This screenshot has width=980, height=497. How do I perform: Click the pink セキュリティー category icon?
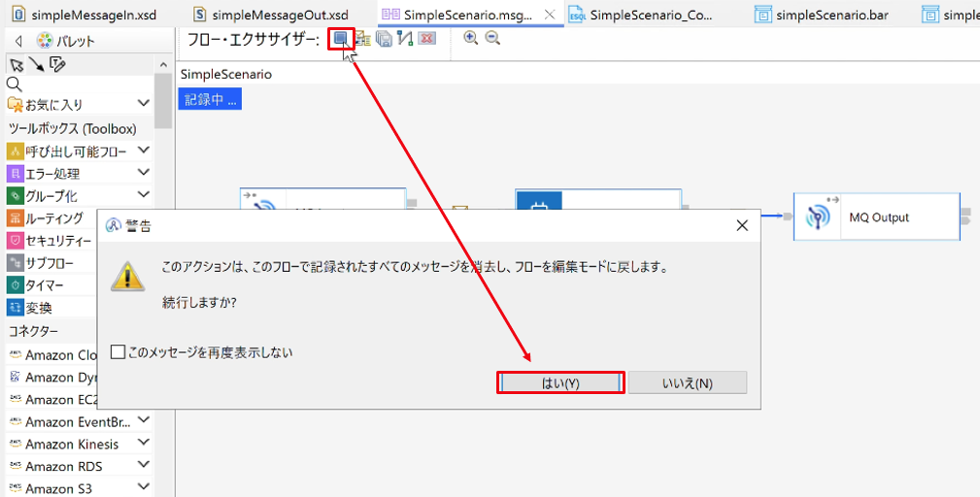pyautogui.click(x=15, y=241)
